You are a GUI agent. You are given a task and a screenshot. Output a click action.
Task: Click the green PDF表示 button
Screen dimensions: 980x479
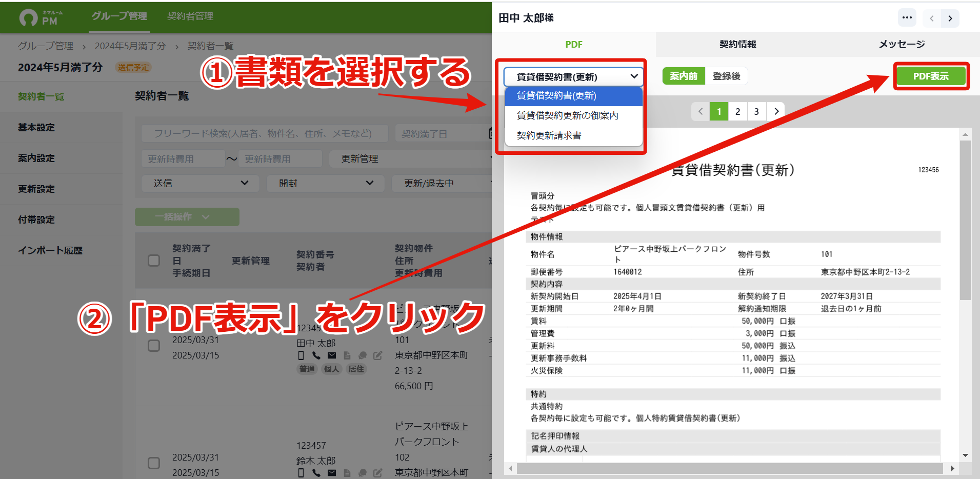[x=931, y=76]
